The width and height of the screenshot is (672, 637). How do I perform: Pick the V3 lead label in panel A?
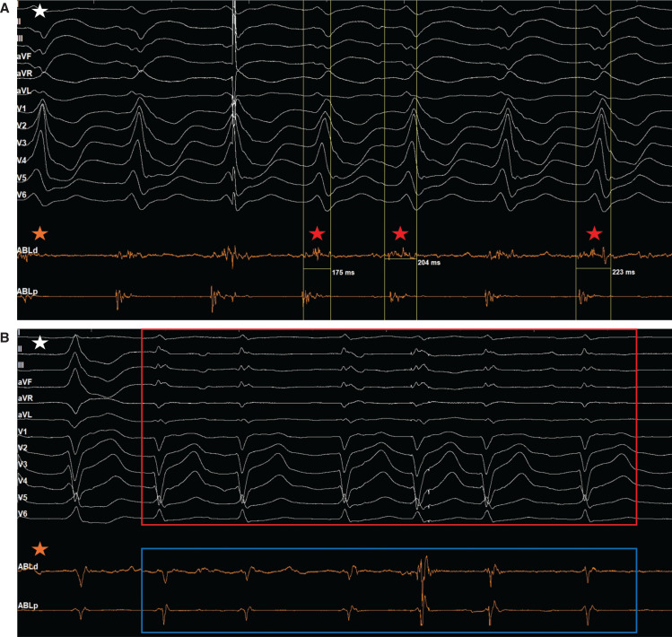22,143
